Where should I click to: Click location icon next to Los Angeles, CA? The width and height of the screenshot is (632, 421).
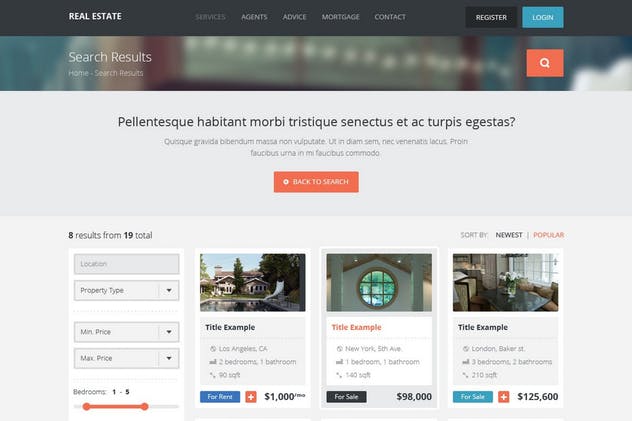213,348
